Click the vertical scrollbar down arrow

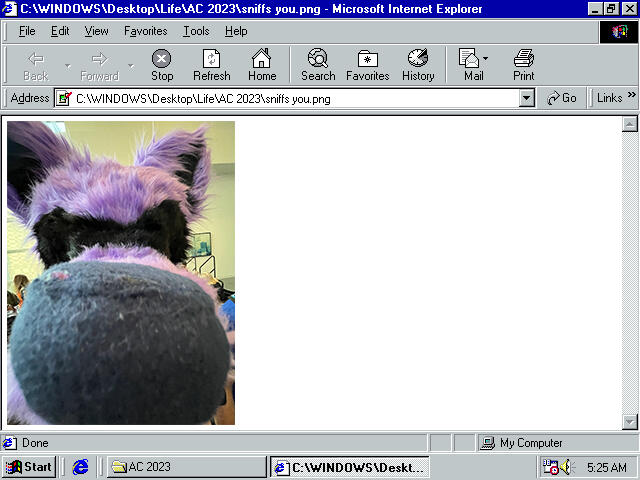[630, 421]
